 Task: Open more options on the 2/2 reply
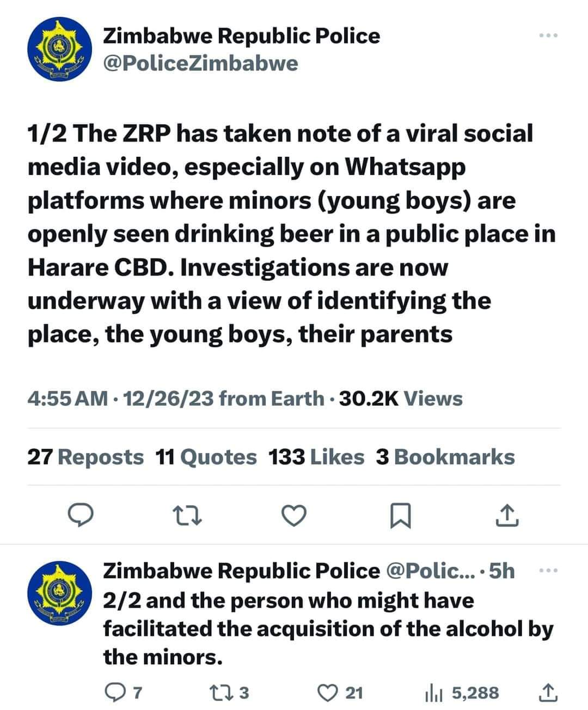[x=548, y=570]
